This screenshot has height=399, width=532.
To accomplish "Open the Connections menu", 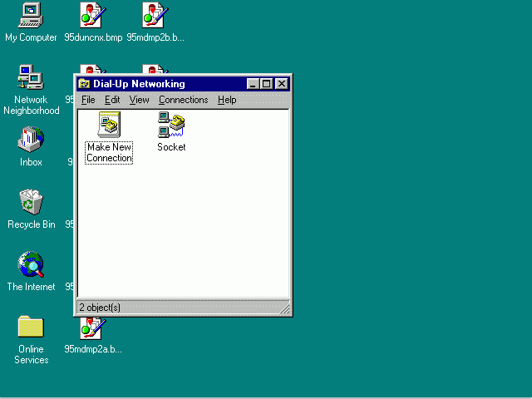I will click(x=183, y=100).
